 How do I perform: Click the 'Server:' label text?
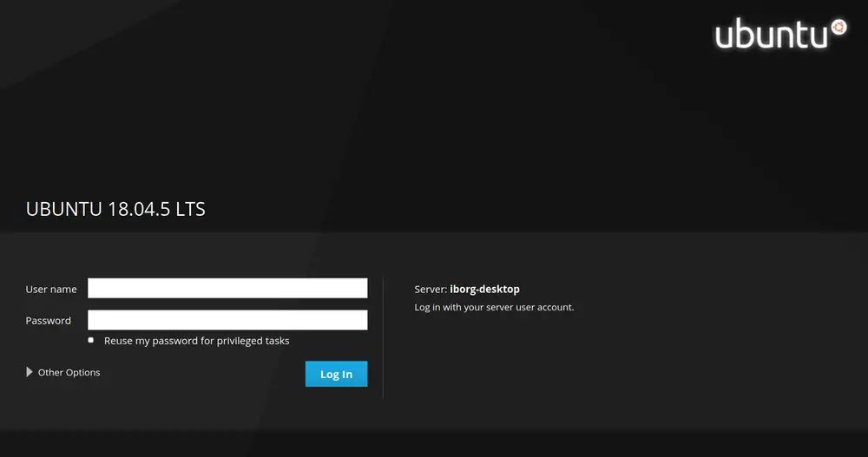coord(431,290)
